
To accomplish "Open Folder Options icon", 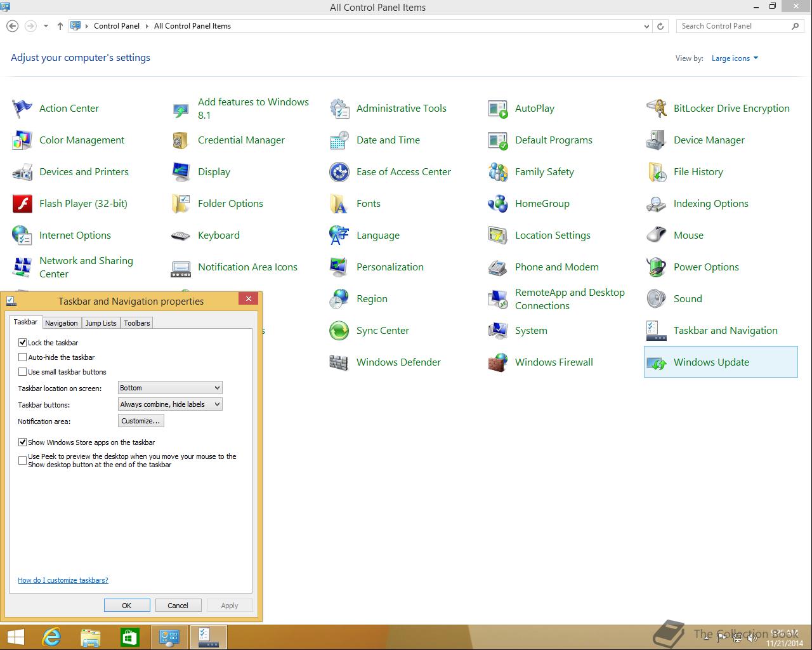I will coord(181,204).
